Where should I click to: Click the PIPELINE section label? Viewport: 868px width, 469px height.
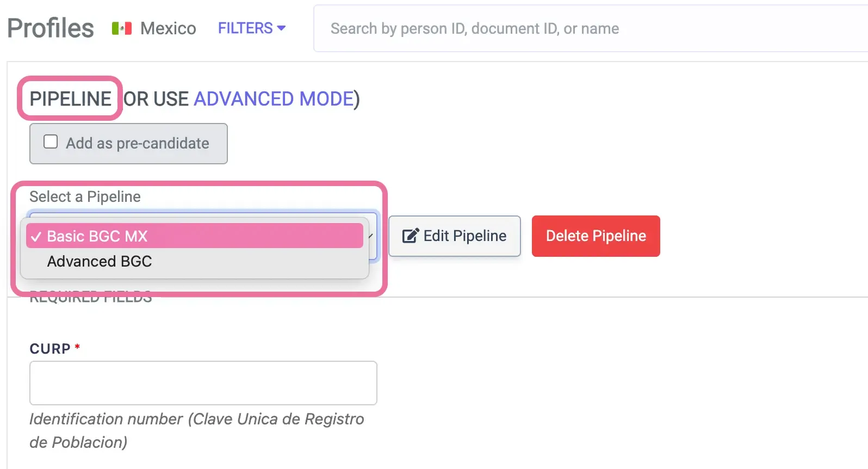71,98
